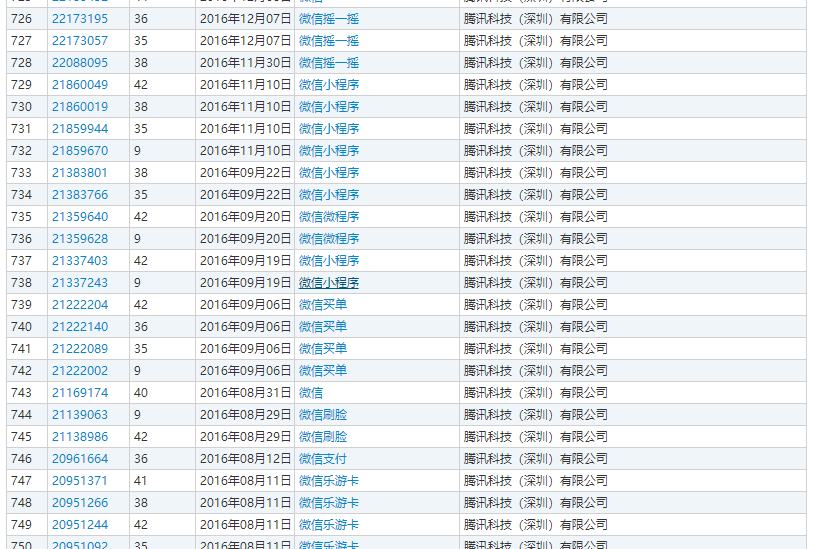Open 微信摇一摇 trademark link in row 728
Image resolution: width=815 pixels, height=549 pixels.
point(328,63)
